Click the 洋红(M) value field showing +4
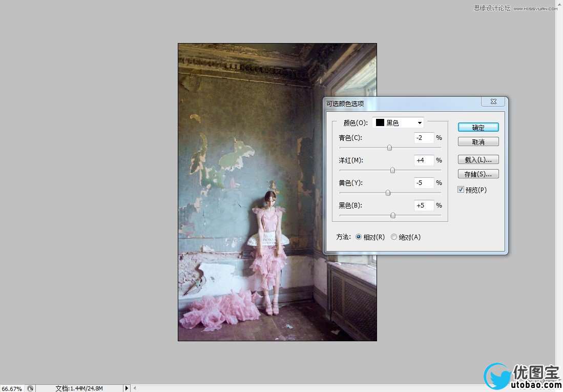This screenshot has width=563, height=392. [424, 160]
